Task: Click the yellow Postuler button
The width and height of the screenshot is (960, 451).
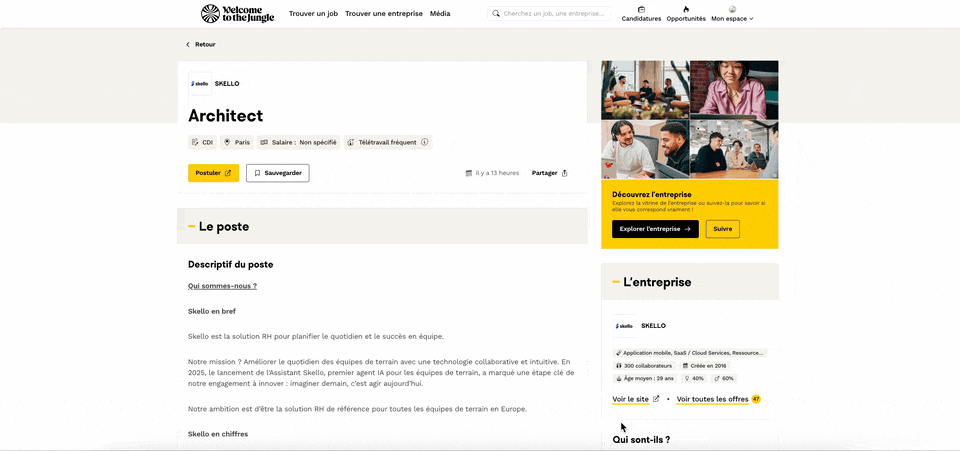Action: click(213, 173)
